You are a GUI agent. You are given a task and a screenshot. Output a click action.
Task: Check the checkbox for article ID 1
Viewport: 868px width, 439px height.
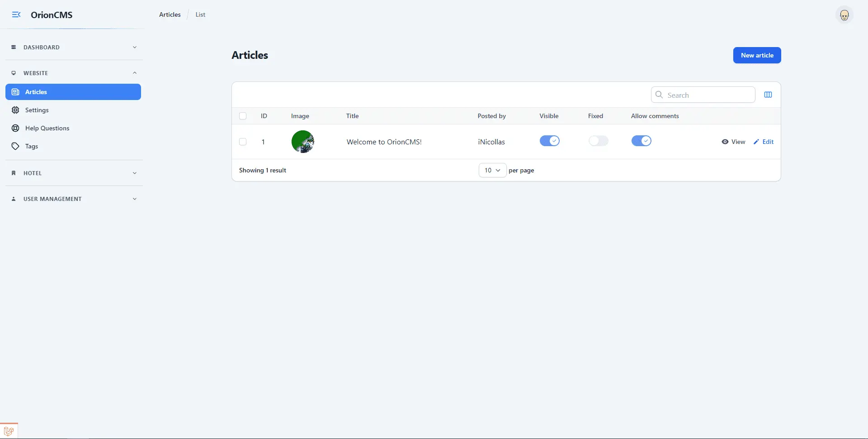pos(243,142)
